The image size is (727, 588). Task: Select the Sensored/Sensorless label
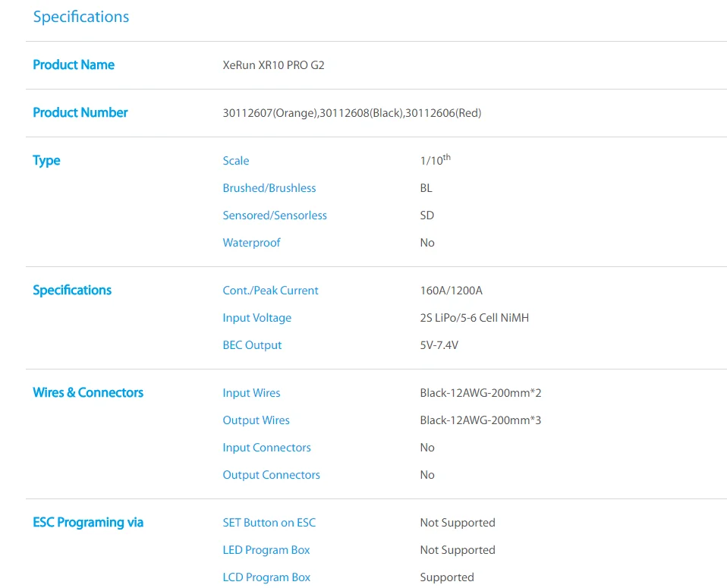point(275,215)
